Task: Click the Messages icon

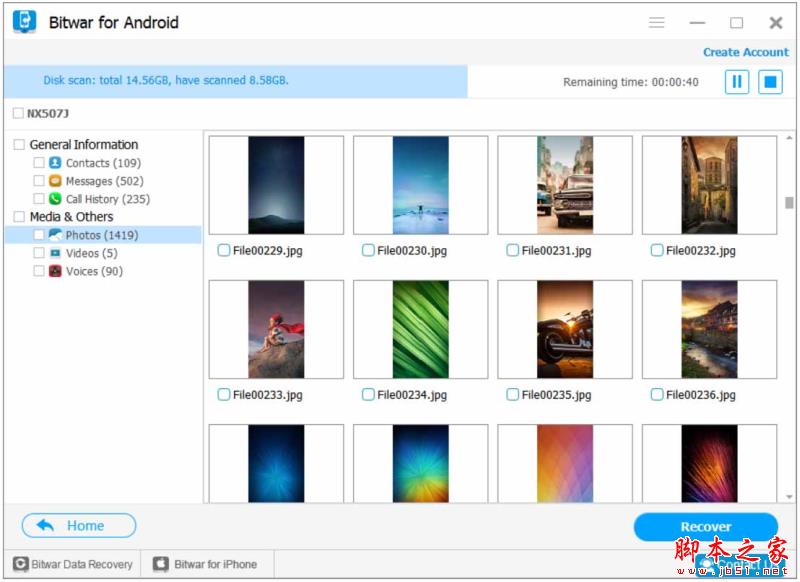Action: click(55, 181)
